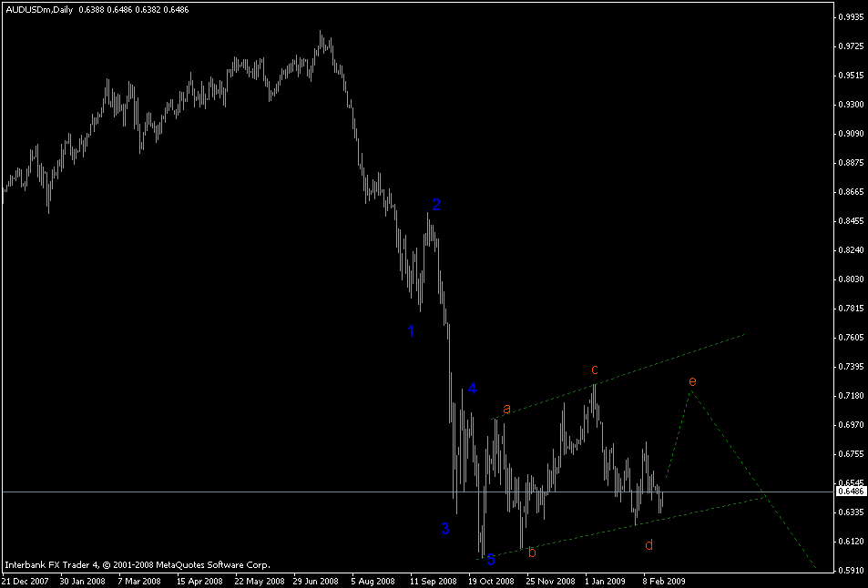Click the 0.8875 price axis label
The image size is (868, 588).
[849, 163]
